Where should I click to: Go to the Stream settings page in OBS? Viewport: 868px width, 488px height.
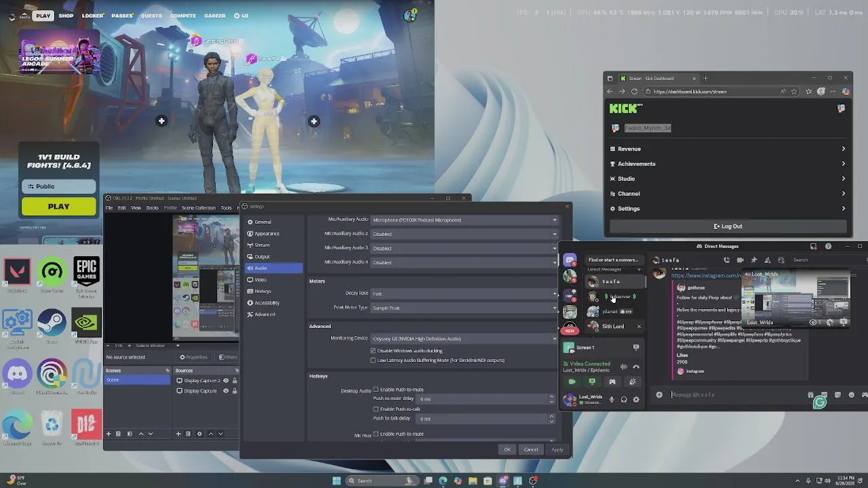tap(274, 245)
